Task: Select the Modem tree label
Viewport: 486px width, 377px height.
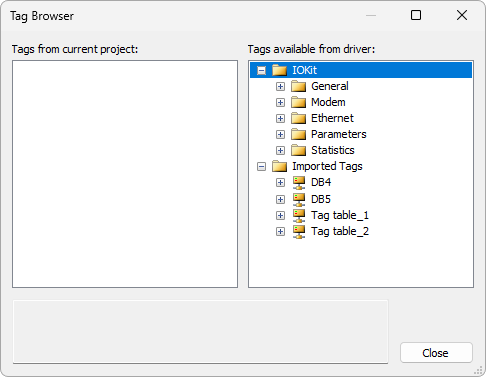Action: point(328,102)
